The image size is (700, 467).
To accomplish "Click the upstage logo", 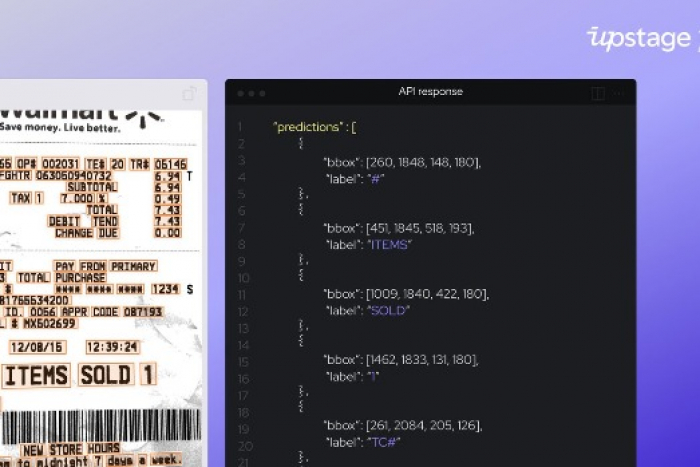I will tap(639, 38).
